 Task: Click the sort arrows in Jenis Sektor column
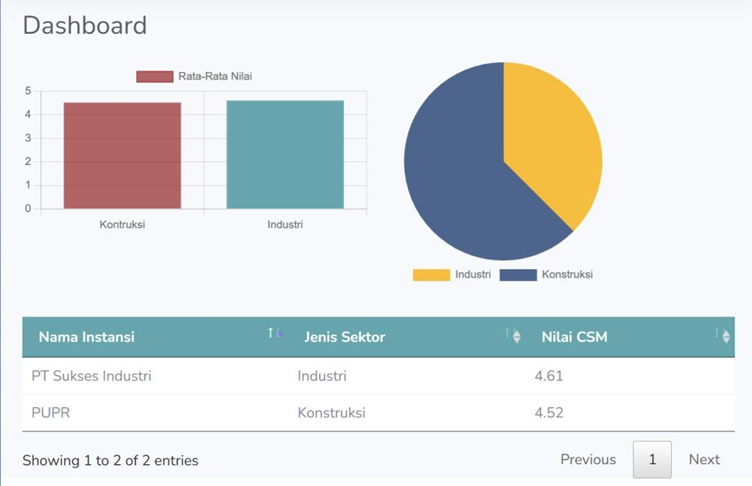(513, 336)
